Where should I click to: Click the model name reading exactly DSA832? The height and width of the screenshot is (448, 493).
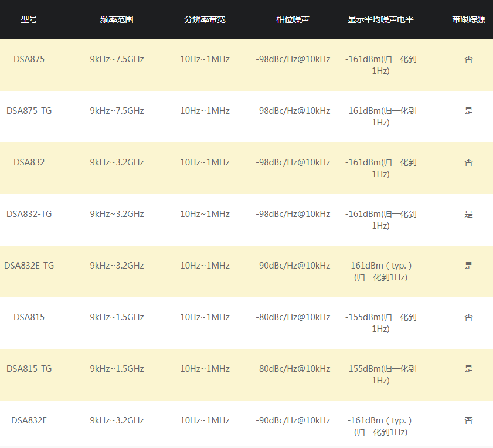point(29,162)
